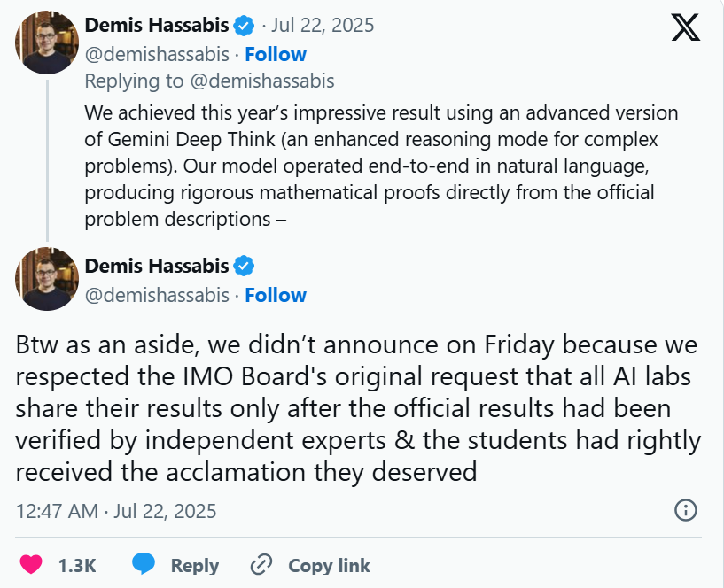Click Follow under the second tweet
The width and height of the screenshot is (724, 588).
(x=276, y=295)
